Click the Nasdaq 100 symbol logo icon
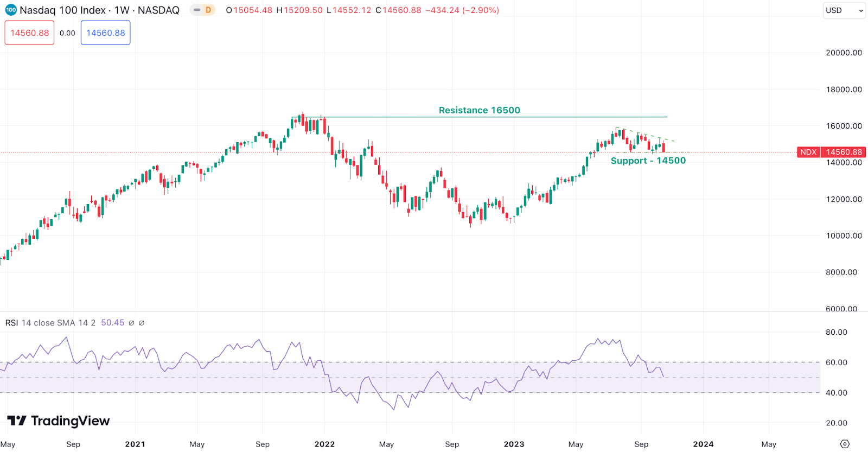 click(x=11, y=10)
